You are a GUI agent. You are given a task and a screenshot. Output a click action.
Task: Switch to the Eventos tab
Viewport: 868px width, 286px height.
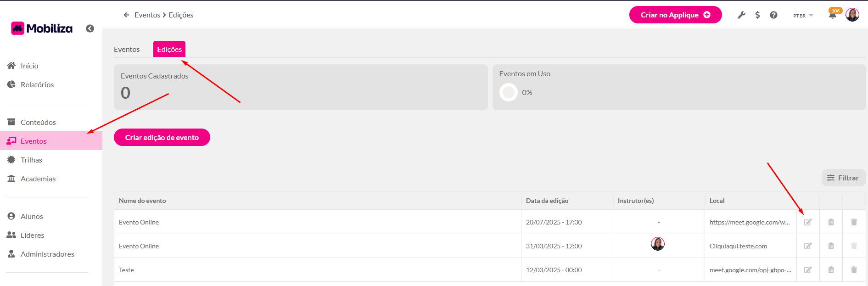[x=127, y=49]
